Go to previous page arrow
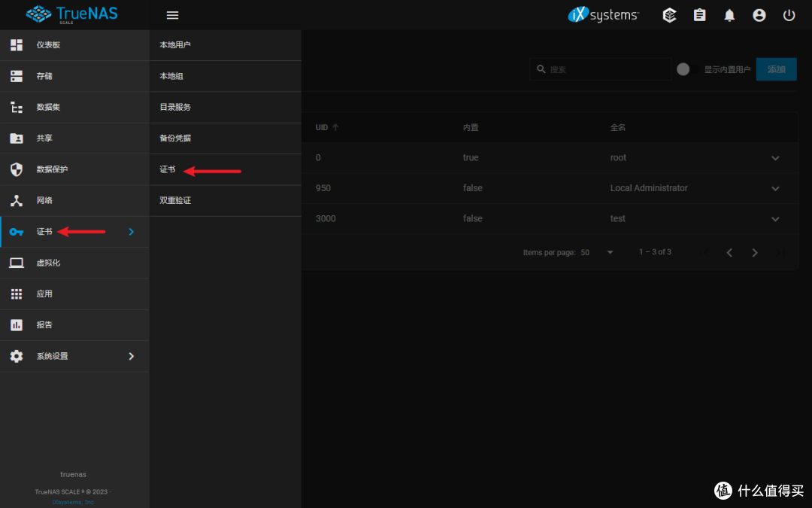Image resolution: width=812 pixels, height=508 pixels. tap(729, 252)
